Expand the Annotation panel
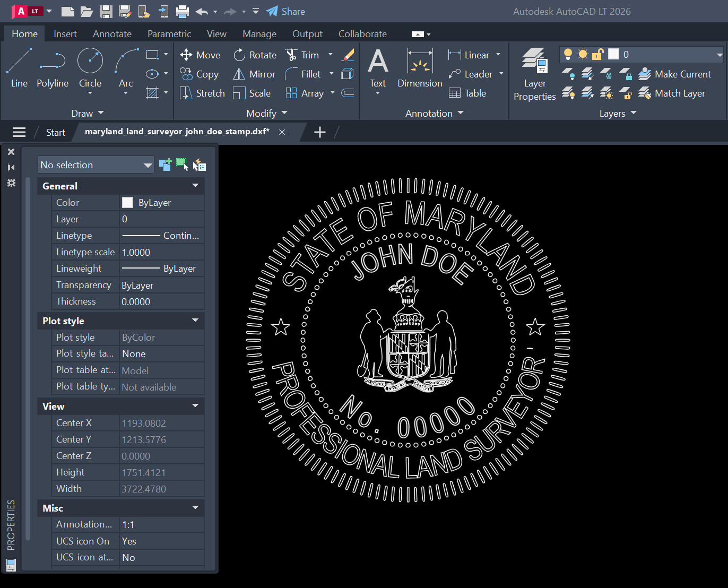 pyautogui.click(x=435, y=113)
